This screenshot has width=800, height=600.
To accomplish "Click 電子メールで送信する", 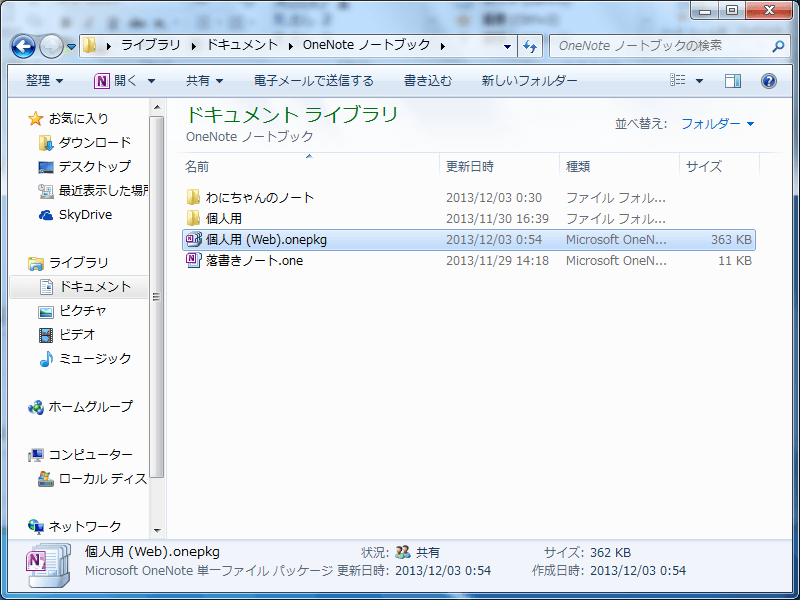I will pyautogui.click(x=313, y=81).
